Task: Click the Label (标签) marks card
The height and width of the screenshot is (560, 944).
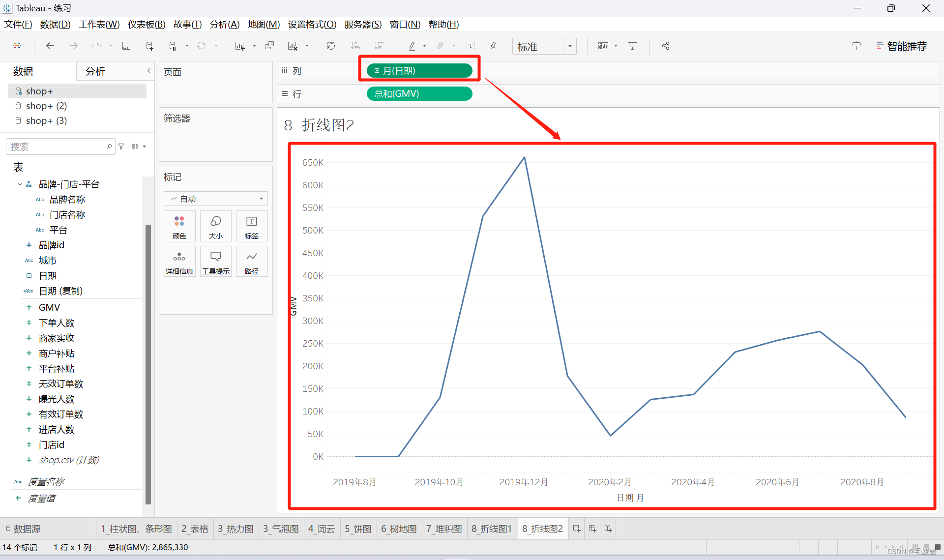Action: 252,226
